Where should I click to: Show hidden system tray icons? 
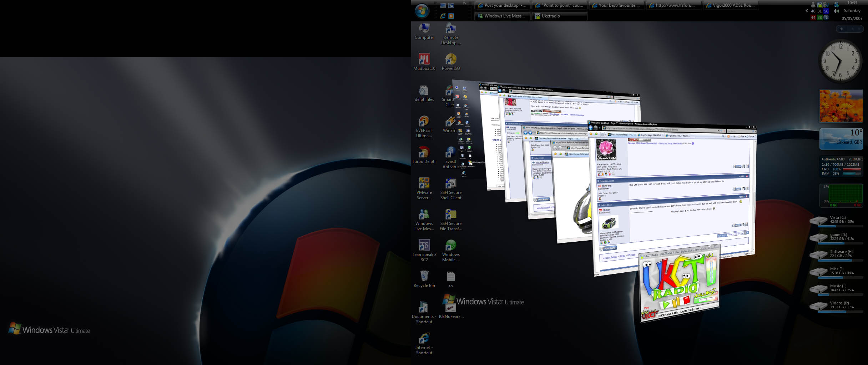click(807, 11)
